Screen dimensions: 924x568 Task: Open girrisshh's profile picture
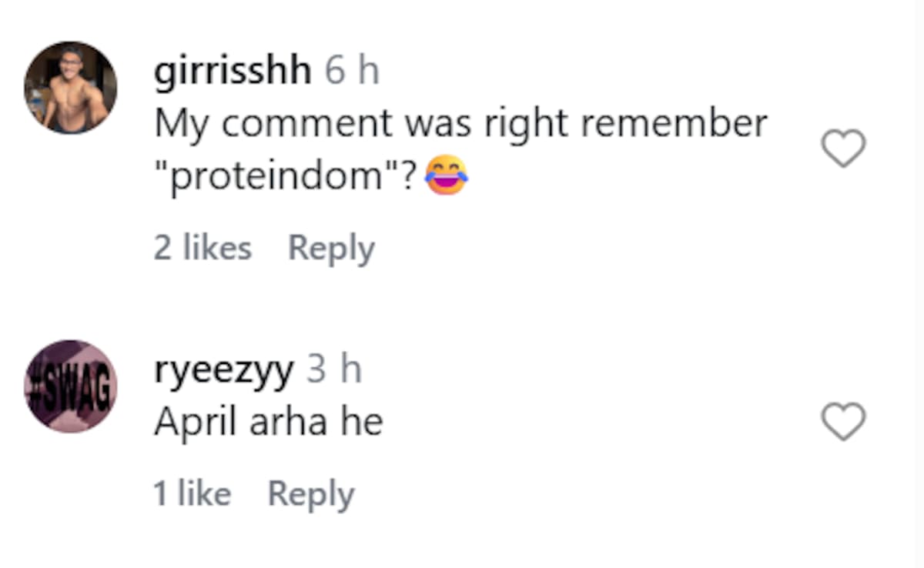71,88
